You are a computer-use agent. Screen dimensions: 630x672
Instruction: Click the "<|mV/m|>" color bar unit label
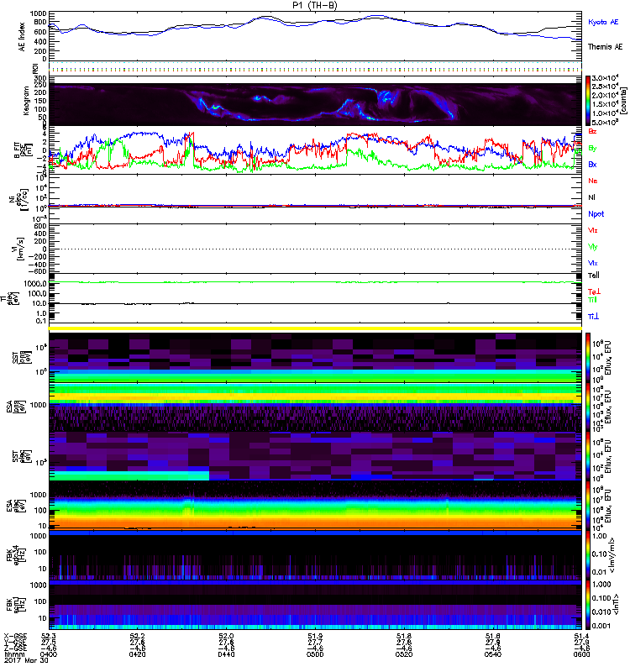(x=612, y=555)
